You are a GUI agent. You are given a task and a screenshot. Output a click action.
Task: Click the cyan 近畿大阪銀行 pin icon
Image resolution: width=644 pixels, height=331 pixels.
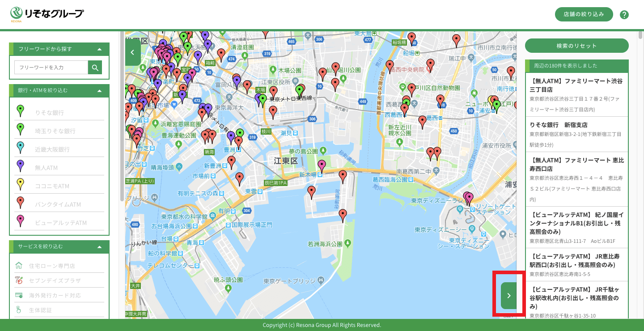(x=20, y=147)
